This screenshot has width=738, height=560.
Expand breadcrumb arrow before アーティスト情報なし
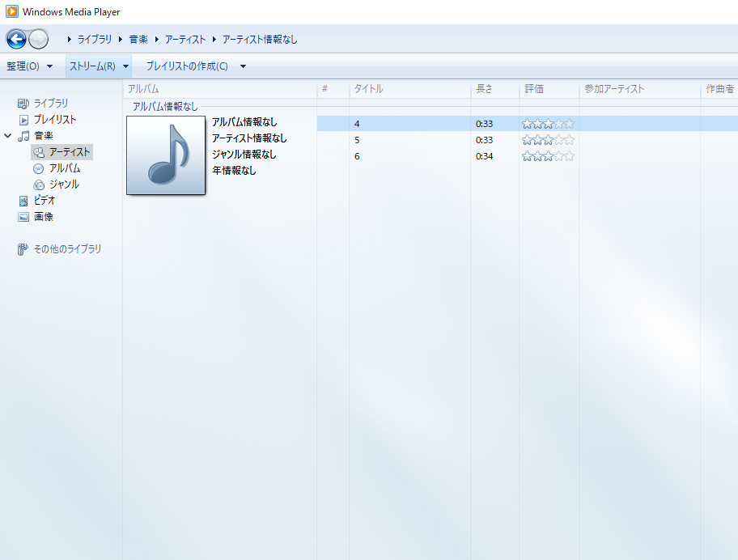pos(214,40)
